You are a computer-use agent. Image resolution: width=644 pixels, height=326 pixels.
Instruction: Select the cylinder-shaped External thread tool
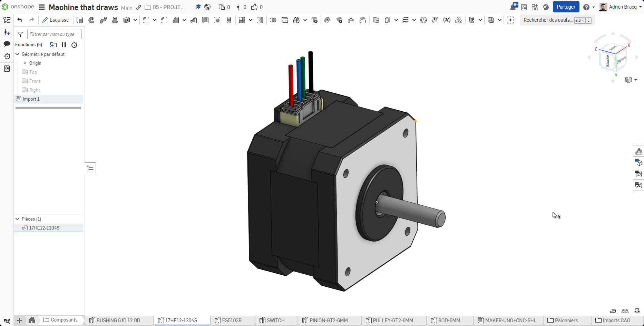pyautogui.click(x=229, y=20)
